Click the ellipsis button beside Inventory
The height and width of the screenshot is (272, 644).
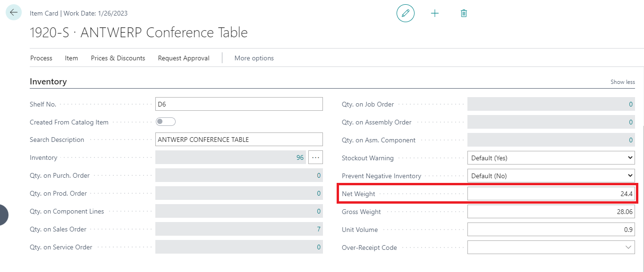[315, 157]
